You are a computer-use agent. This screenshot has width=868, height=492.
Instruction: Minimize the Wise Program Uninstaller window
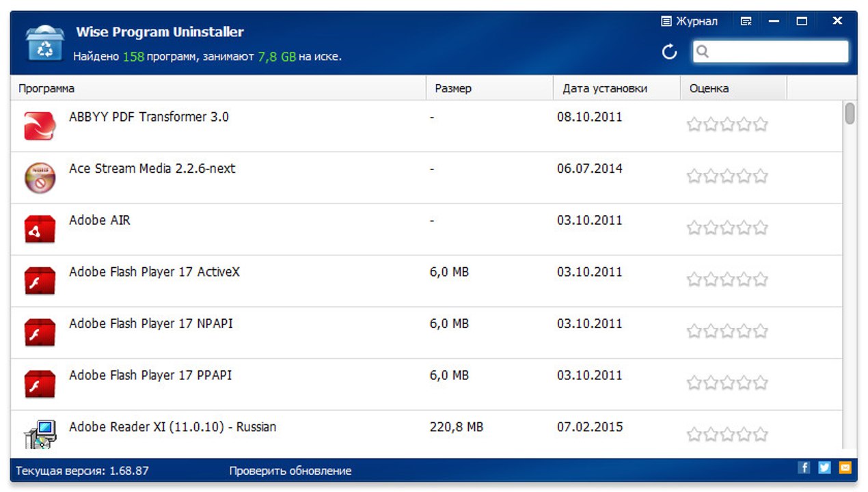point(774,21)
